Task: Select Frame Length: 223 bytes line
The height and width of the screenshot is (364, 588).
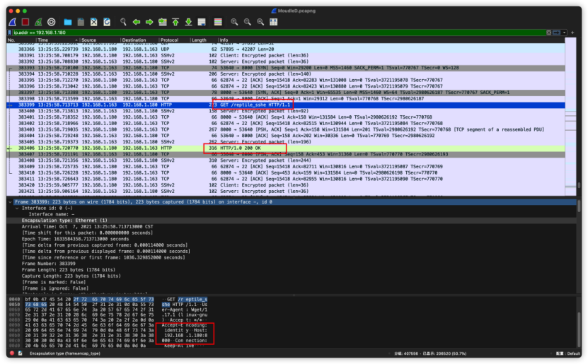Action: [292, 270]
